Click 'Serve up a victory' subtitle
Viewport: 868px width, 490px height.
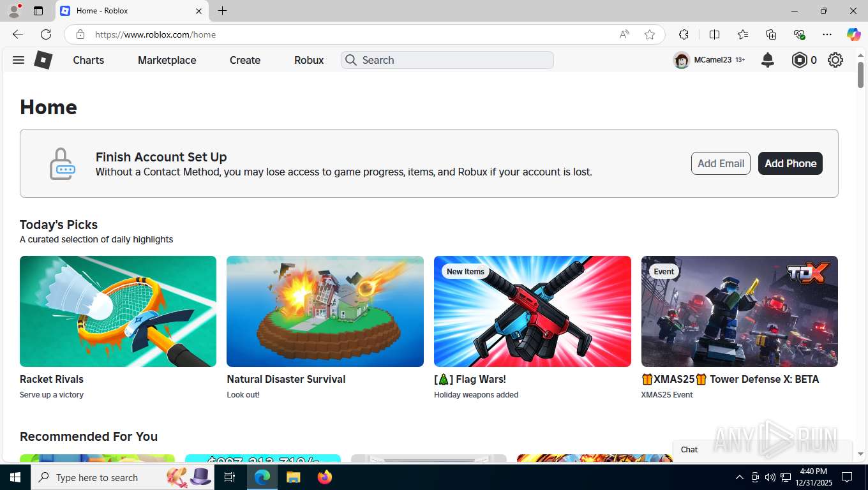pos(52,395)
